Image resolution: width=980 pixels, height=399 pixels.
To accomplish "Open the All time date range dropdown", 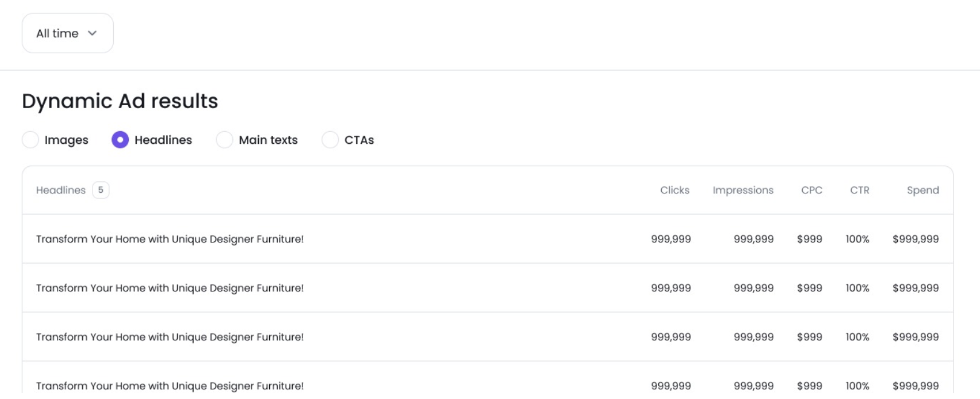I will point(67,33).
